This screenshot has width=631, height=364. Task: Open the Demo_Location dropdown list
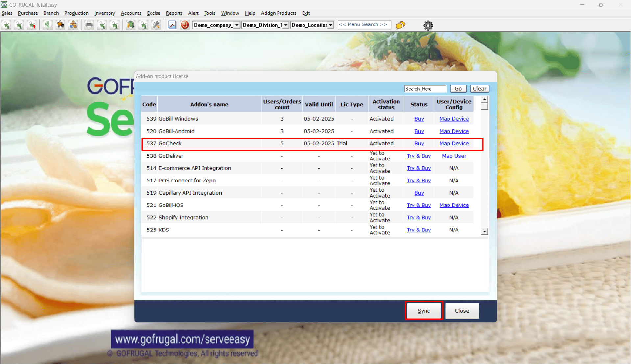pos(330,25)
